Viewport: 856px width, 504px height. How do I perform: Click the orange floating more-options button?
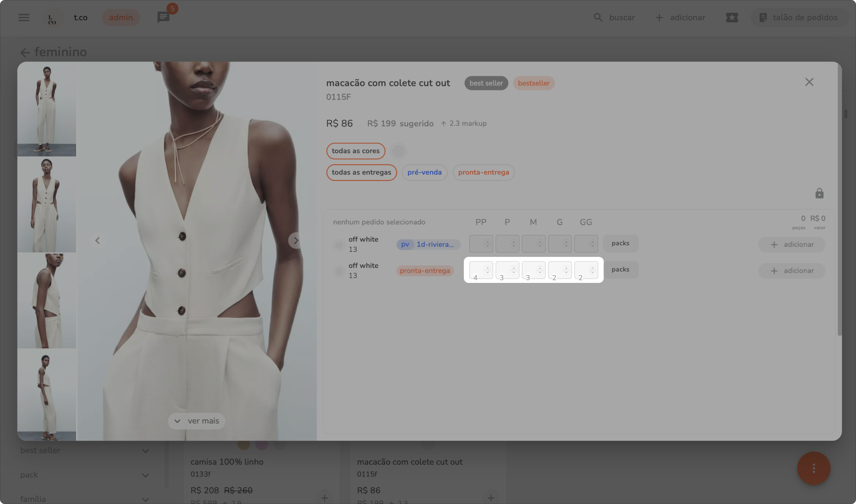coord(813,468)
